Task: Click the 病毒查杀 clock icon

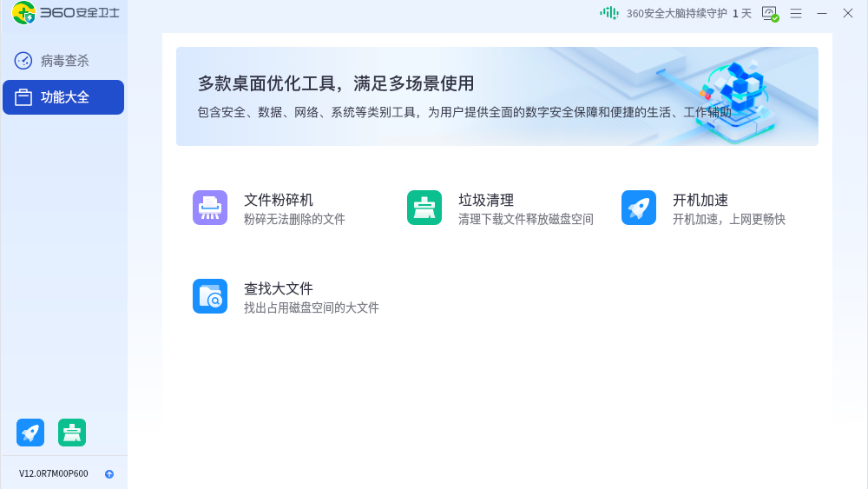Action: [x=23, y=61]
